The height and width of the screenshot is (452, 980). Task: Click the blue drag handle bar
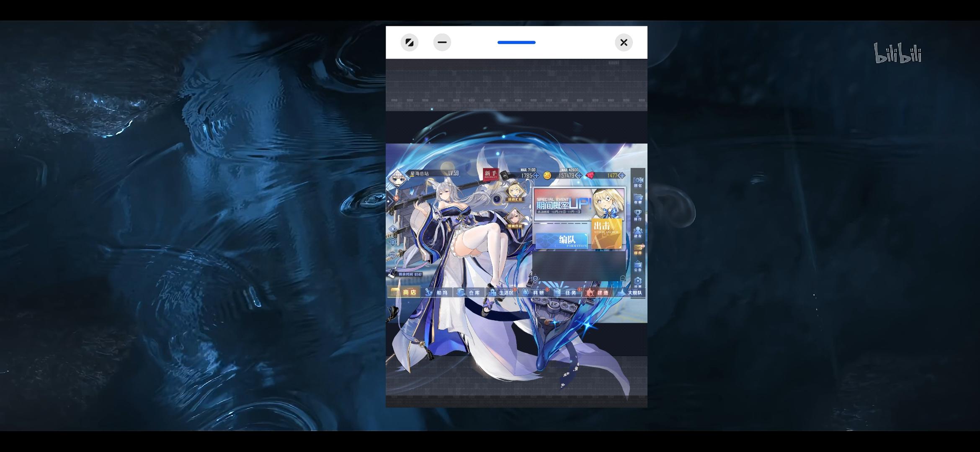(x=516, y=43)
